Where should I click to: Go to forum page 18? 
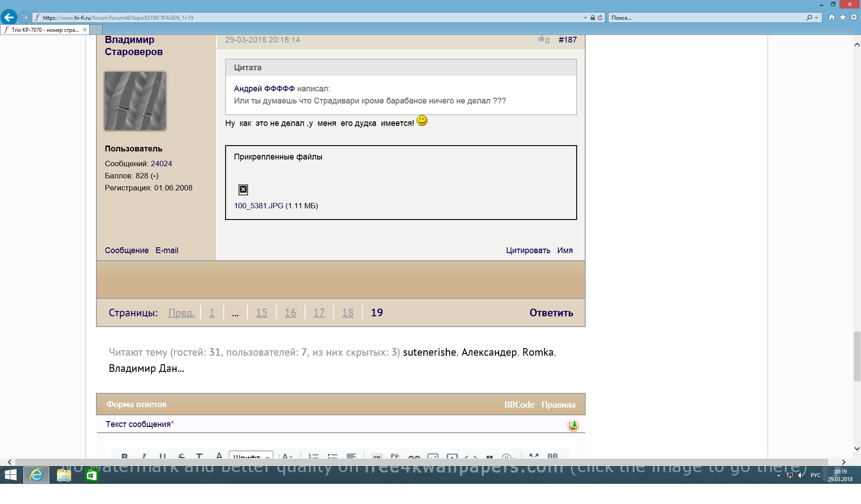[348, 313]
